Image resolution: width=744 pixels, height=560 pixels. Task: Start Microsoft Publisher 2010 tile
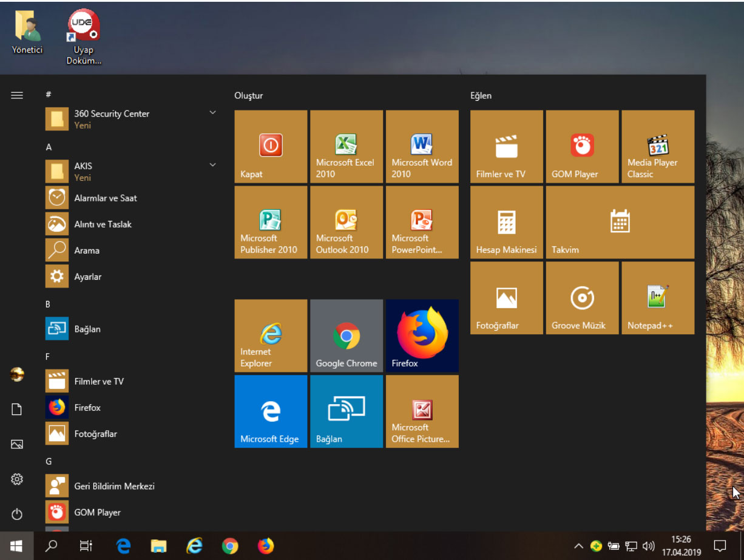271,222
